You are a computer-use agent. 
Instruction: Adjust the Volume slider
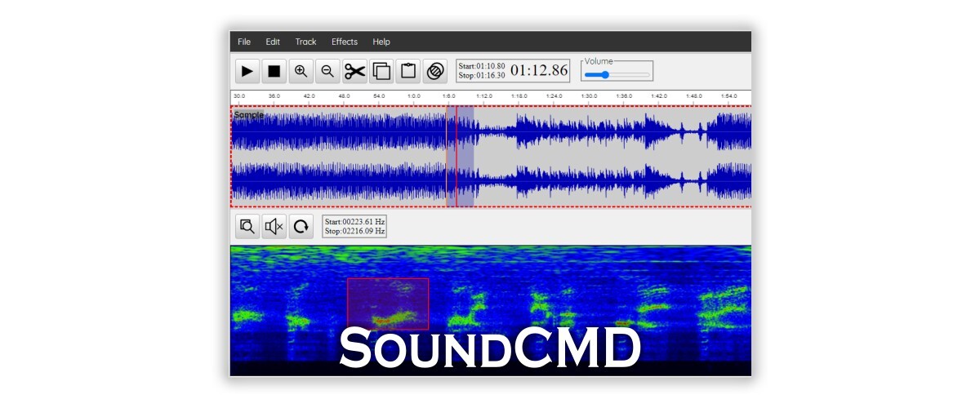[x=617, y=74]
